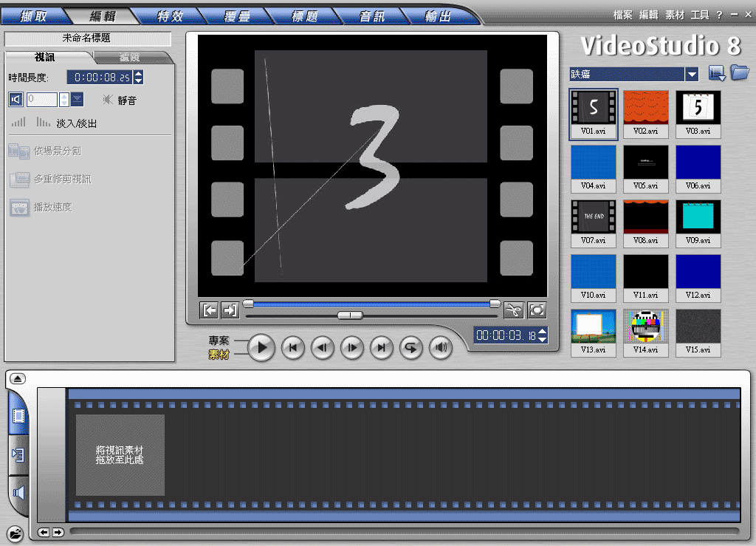Enlarge the preview window icon
The image size is (756, 546).
[x=537, y=310]
